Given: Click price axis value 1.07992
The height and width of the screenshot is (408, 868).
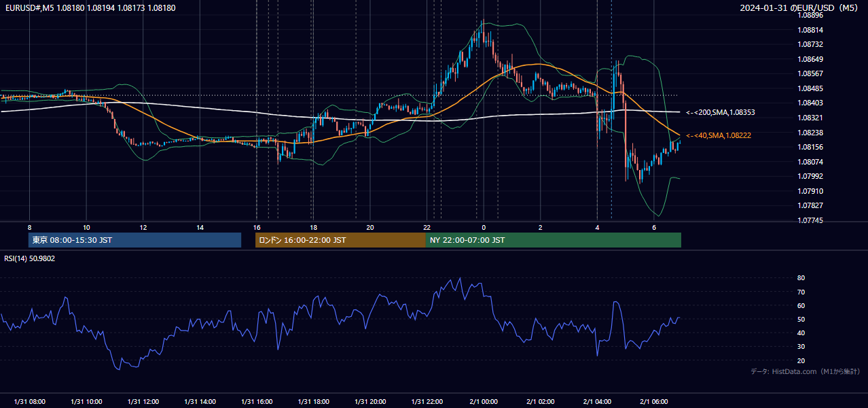Looking at the screenshot, I should point(810,176).
